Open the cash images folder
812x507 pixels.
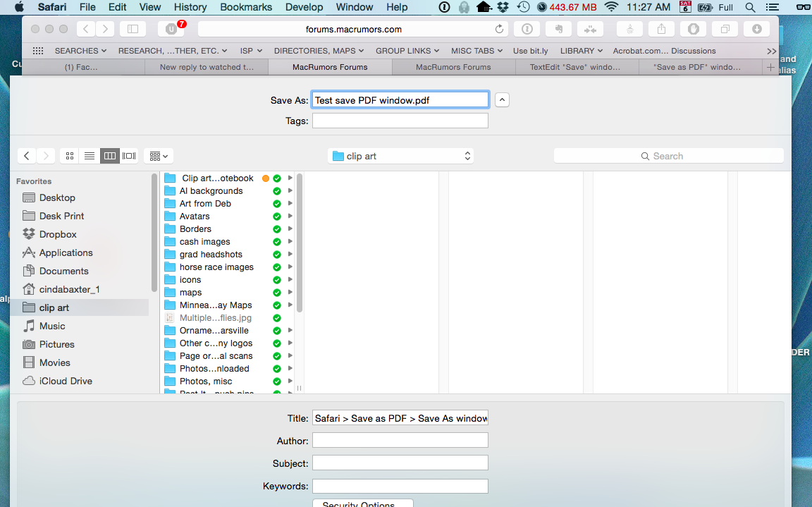click(x=204, y=242)
